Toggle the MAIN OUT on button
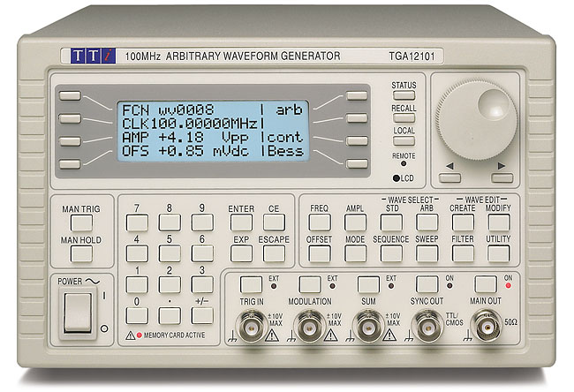 [485, 284]
